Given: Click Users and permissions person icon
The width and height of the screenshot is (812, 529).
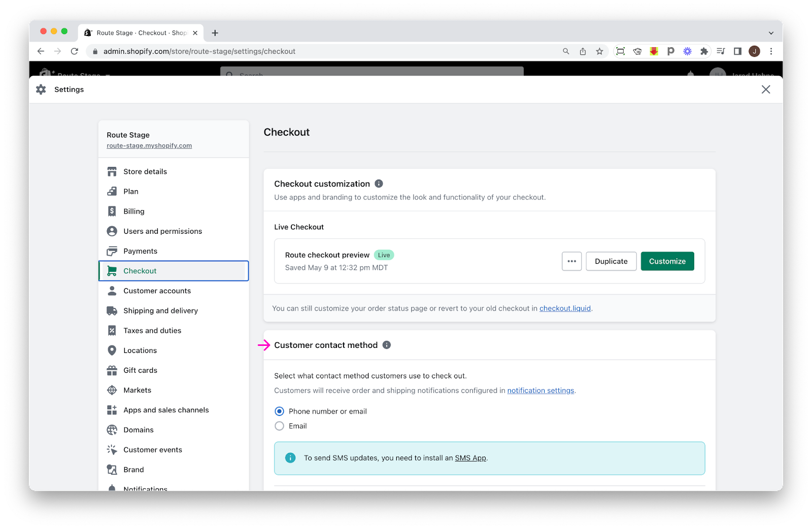Looking at the screenshot, I should tap(112, 231).
